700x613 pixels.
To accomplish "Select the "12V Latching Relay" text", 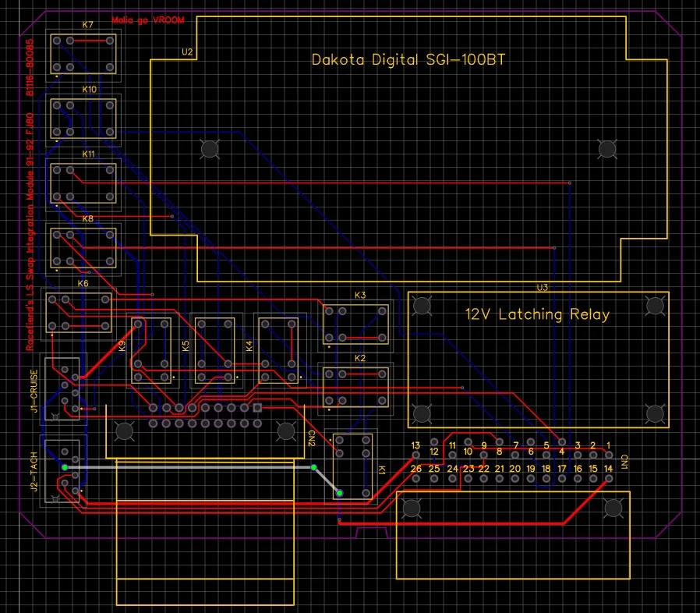I will 537,314.
